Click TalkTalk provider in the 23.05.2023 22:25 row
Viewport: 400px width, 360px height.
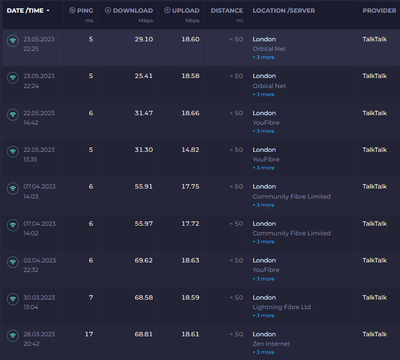(x=375, y=39)
